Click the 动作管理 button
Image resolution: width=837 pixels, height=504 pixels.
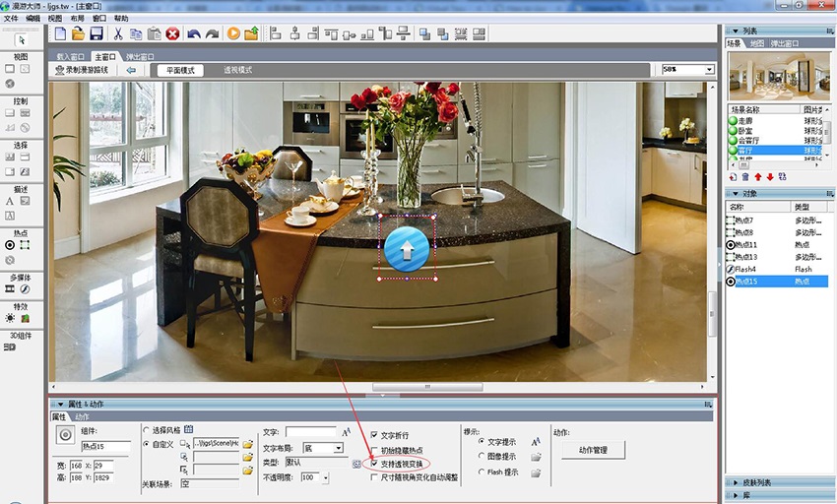click(x=592, y=450)
